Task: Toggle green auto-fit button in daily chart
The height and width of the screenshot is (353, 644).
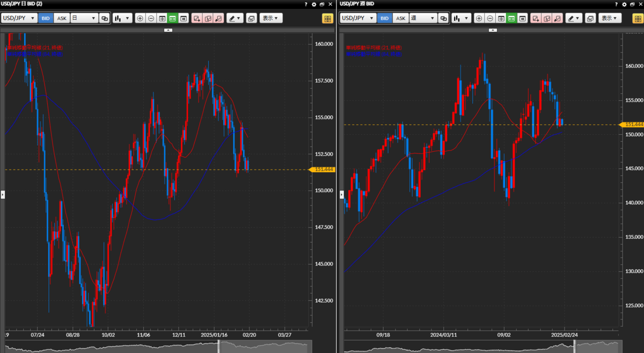Action: [172, 18]
